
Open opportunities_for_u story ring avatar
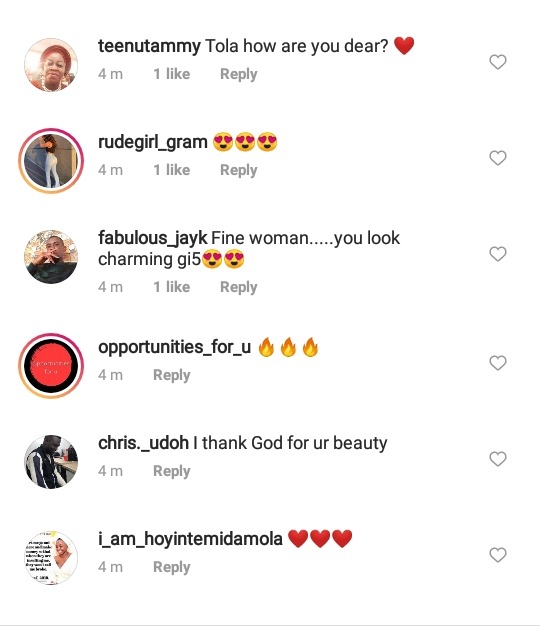[51, 366]
